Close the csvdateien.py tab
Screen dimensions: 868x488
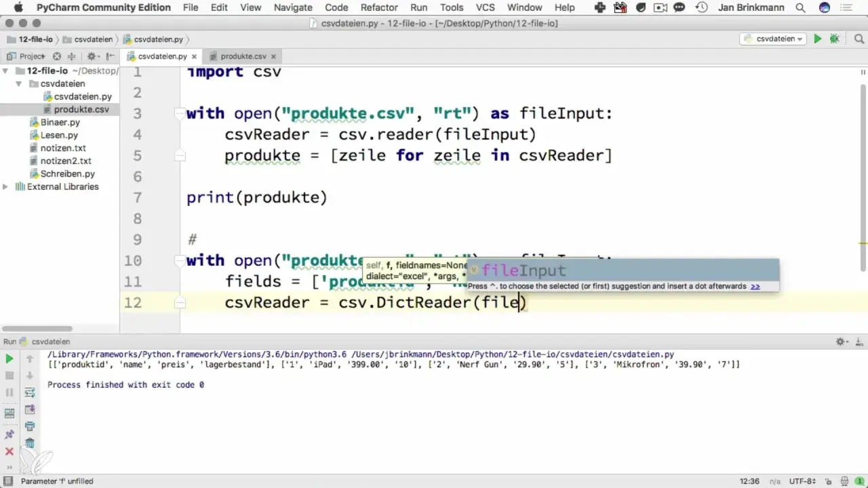pyautogui.click(x=193, y=56)
